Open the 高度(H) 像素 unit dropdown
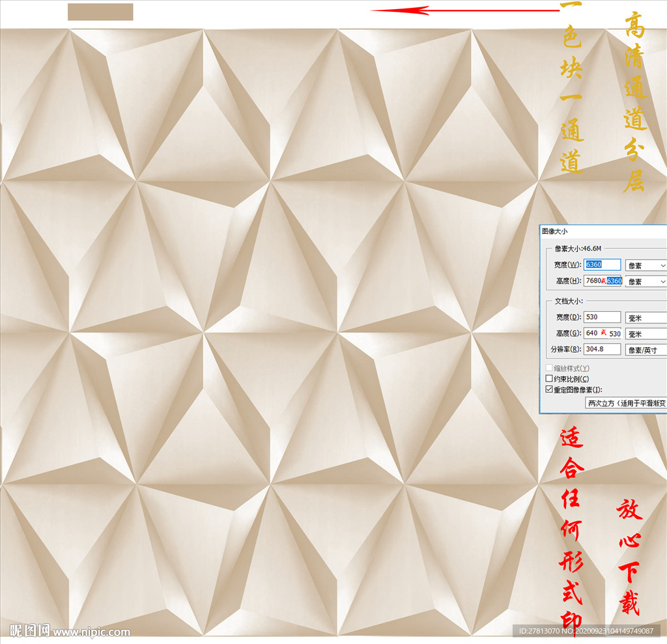Image resolution: width=667 pixels, height=644 pixels. (x=646, y=281)
